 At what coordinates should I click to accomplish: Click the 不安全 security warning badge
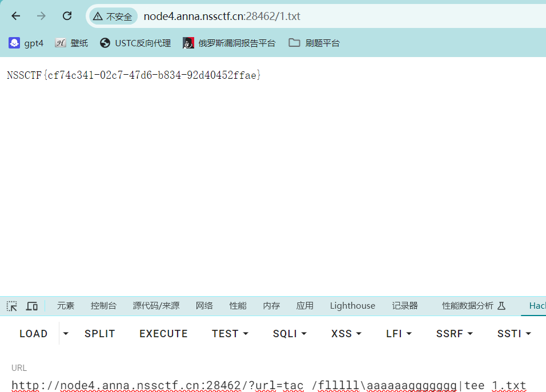click(x=113, y=17)
